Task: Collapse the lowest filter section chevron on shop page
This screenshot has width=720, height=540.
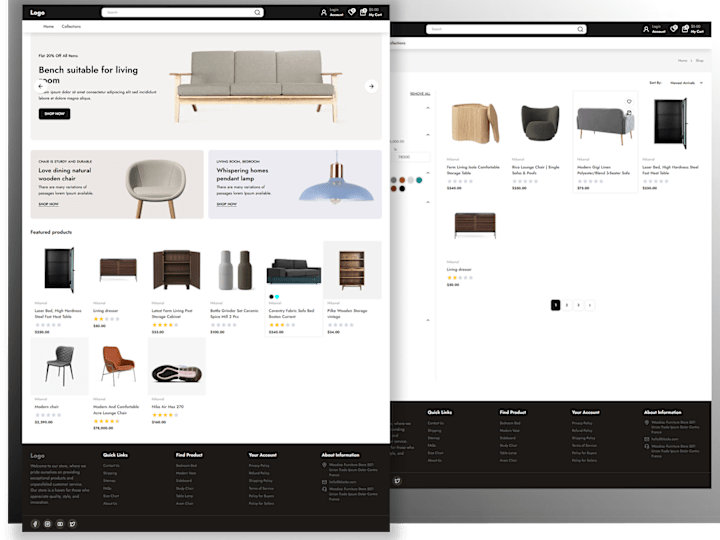Action: [x=428, y=320]
